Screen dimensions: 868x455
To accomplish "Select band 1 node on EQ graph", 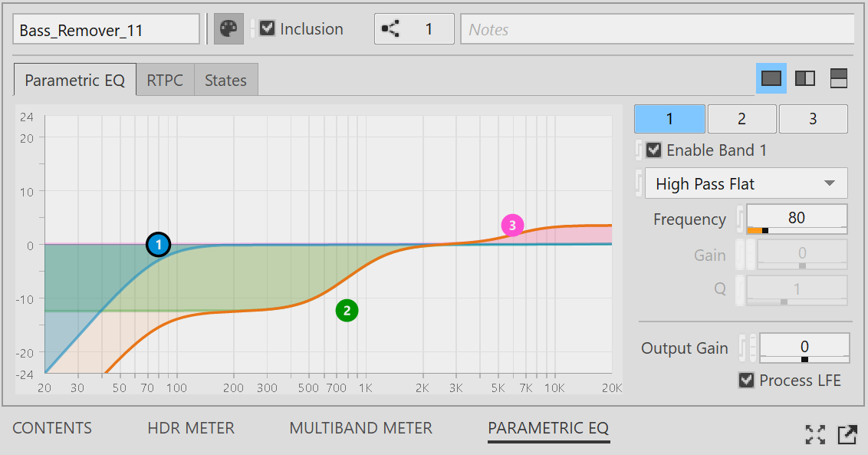I will click(x=158, y=245).
